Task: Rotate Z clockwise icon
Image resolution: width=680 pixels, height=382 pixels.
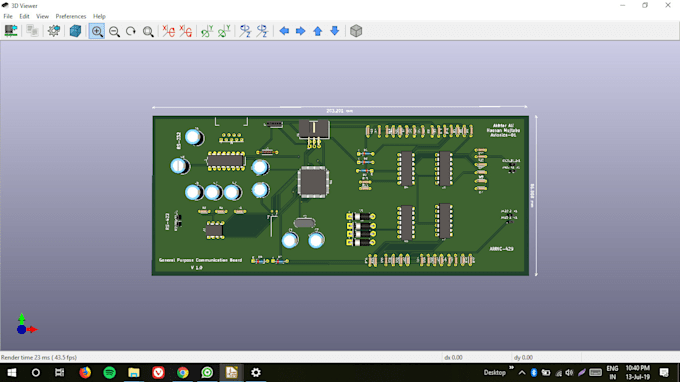Action: point(245,31)
